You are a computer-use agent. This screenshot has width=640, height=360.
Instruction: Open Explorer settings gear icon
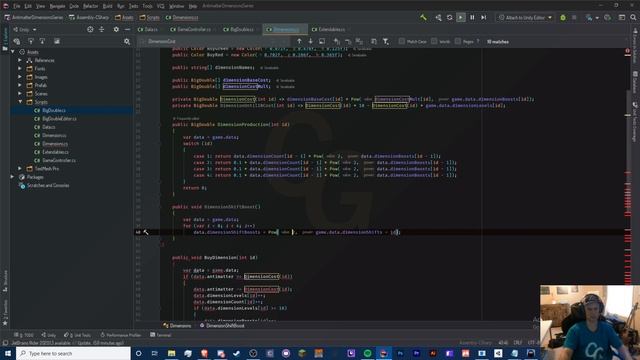116,29
